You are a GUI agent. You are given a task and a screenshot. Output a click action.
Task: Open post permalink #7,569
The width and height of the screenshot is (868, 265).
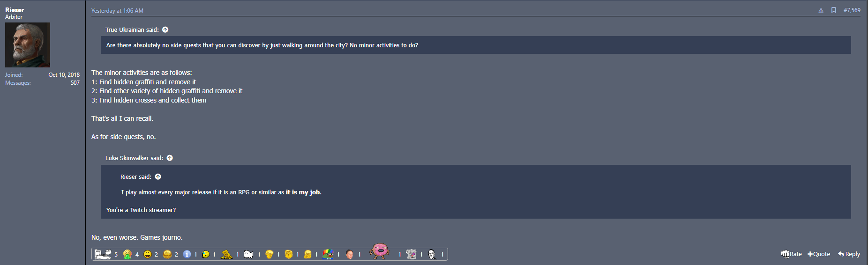(x=852, y=10)
